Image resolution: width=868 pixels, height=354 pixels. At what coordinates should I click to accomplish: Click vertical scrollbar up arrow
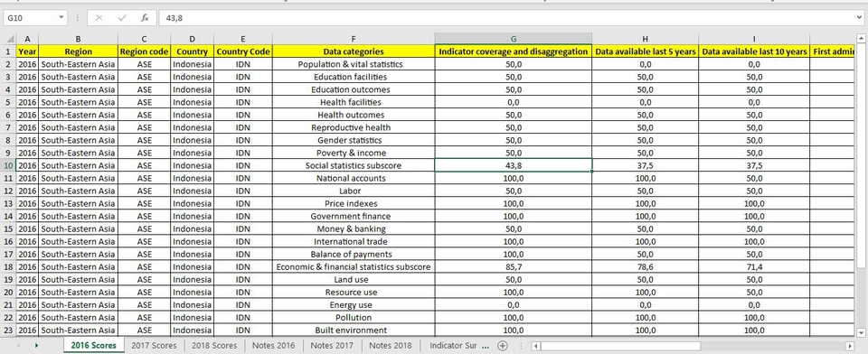coord(860,39)
